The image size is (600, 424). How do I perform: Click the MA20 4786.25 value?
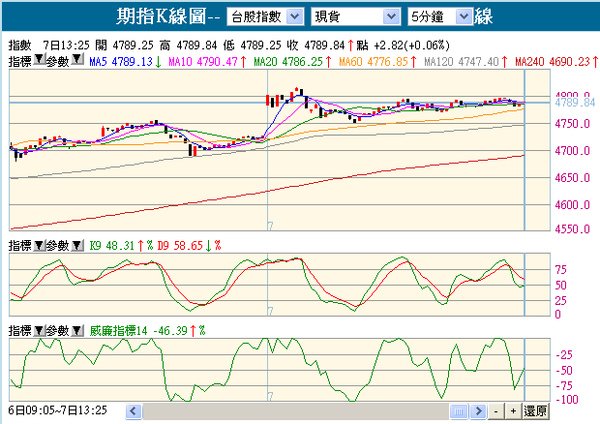pos(289,61)
